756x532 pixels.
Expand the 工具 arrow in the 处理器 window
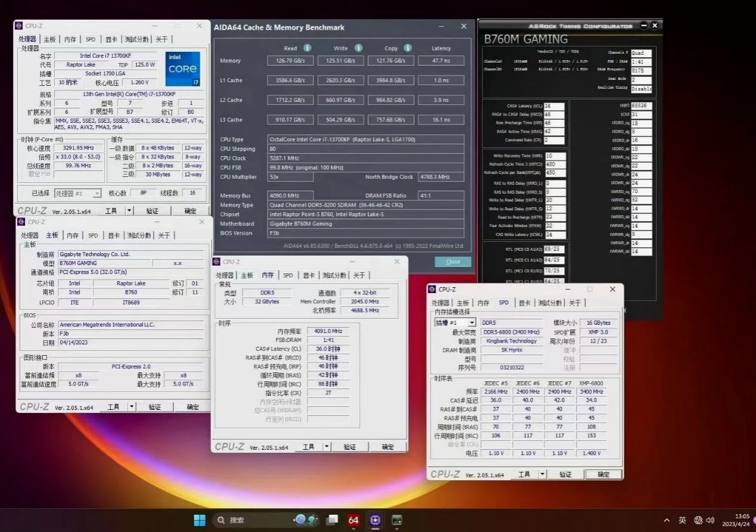click(x=129, y=211)
